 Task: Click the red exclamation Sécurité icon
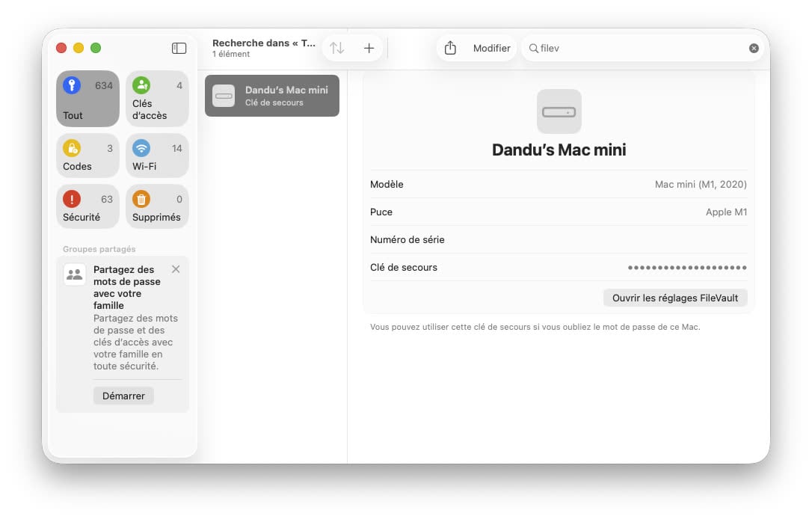tap(72, 199)
